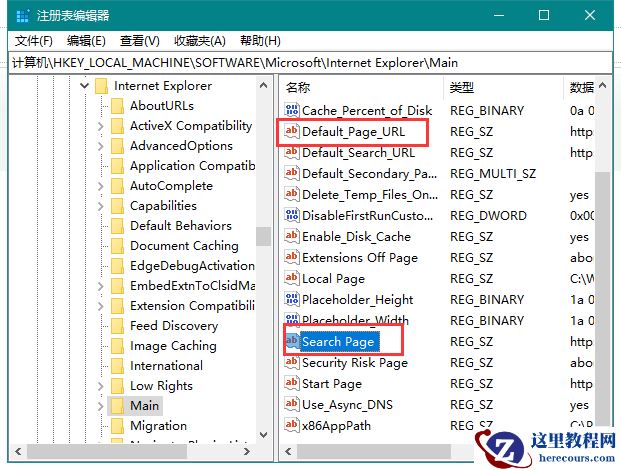The height and width of the screenshot is (470, 621).
Task: Click the Delete_Temp_Files_On... value icon
Action: 291,194
